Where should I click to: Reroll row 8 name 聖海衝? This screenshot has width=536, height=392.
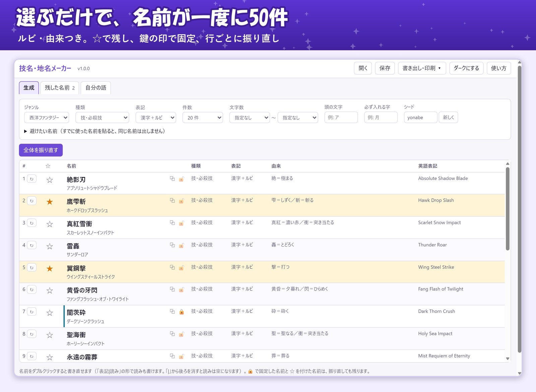pyautogui.click(x=32, y=334)
